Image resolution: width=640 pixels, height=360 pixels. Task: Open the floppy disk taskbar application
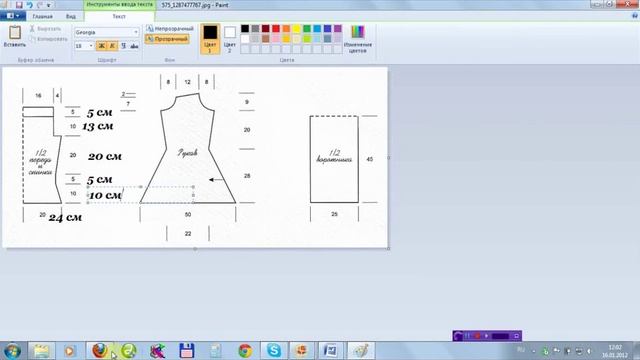coord(187,351)
